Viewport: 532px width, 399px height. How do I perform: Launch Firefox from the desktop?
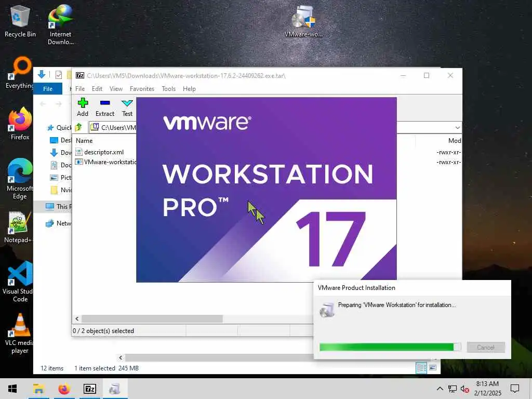click(20, 124)
